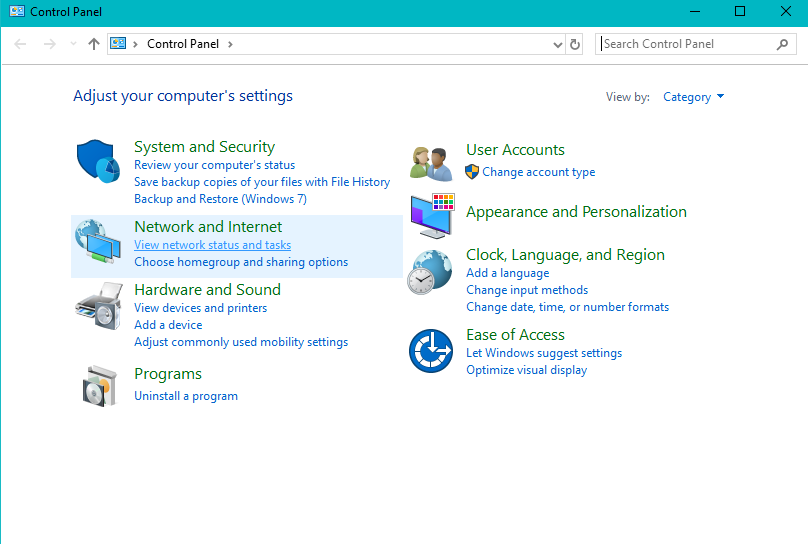Viewport: 808px width, 544px height.
Task: Open Choose homegroup and sharing options
Action: (x=241, y=262)
